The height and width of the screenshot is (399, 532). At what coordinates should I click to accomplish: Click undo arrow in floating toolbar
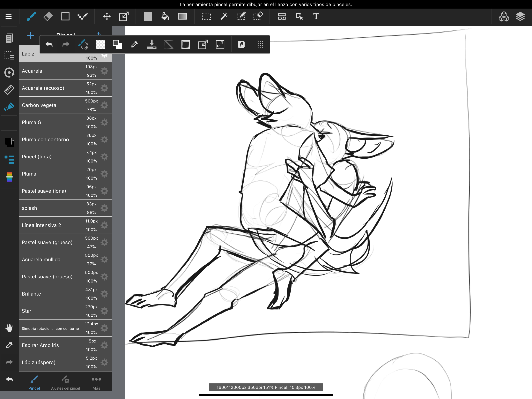pos(49,45)
